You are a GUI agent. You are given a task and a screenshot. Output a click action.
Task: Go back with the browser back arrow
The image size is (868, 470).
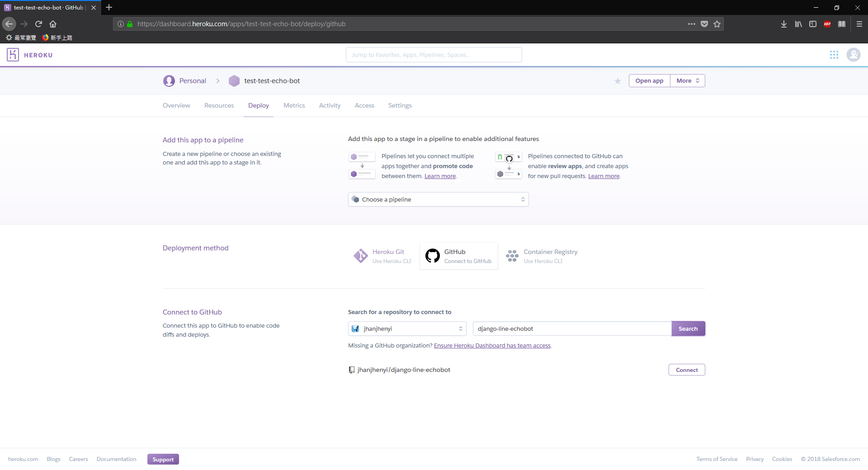pos(9,24)
